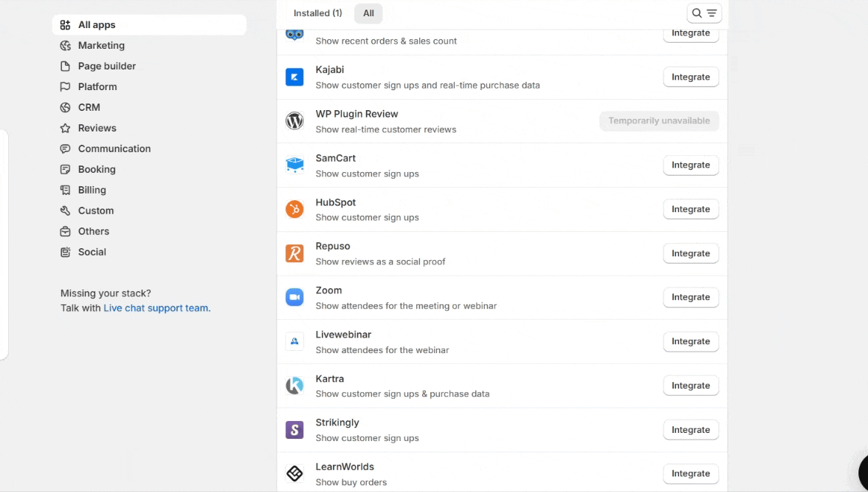Show the Reviews category apps
868x492 pixels.
coord(97,128)
